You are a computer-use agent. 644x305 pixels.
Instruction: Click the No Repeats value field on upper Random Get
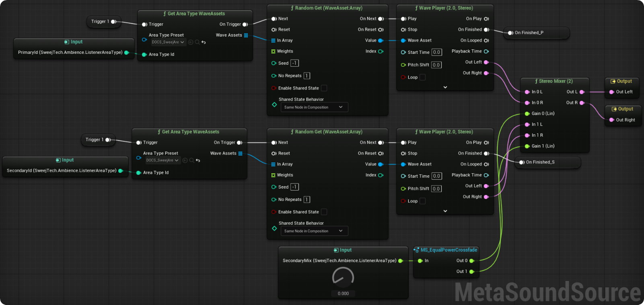point(307,76)
